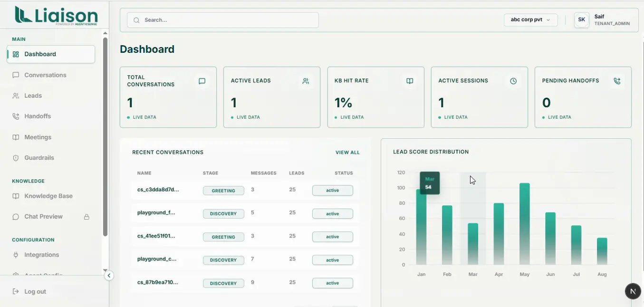This screenshot has width=644, height=307.
Task: Click active status of cs_87b9ea710 row
Action: coord(333,283)
